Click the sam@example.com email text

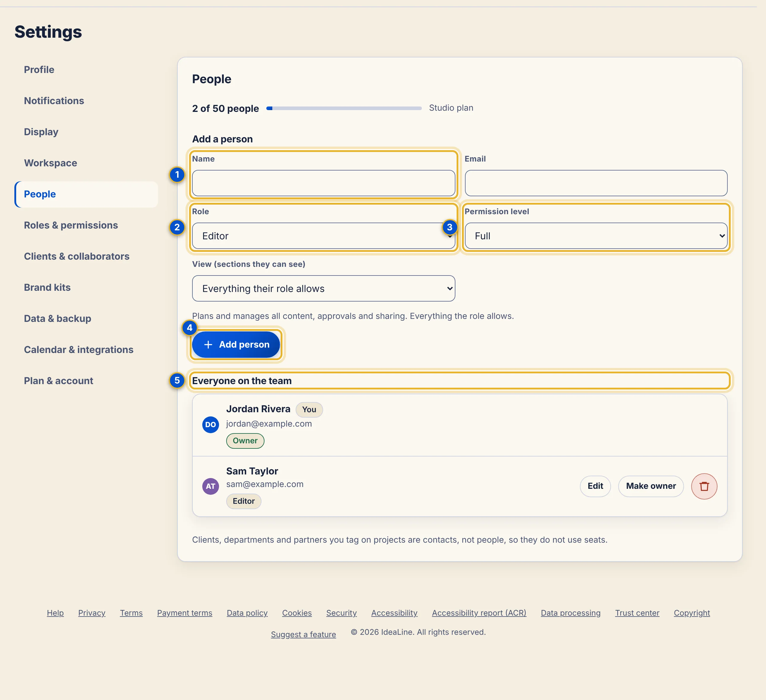click(265, 484)
